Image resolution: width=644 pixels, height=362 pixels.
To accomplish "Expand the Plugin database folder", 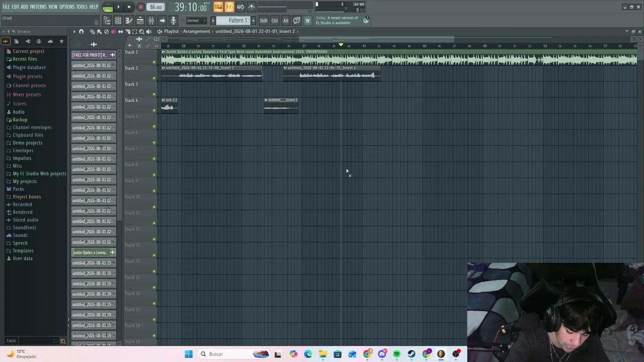I will [26, 67].
